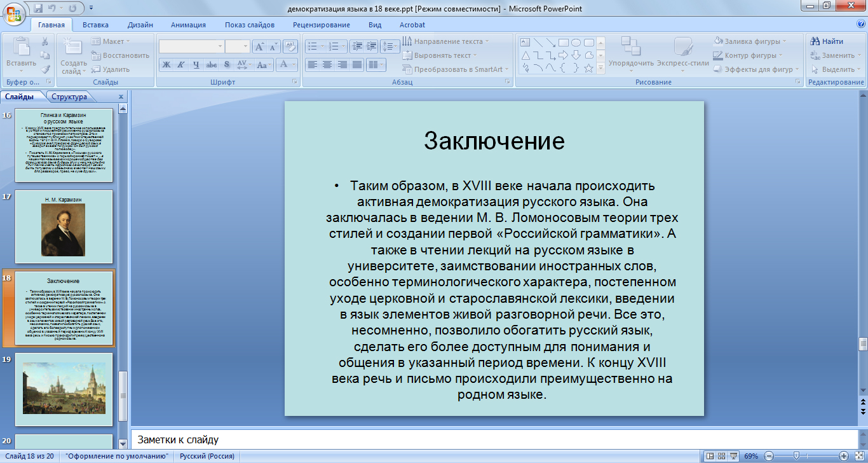Decrease font size with small A

pos(273,46)
